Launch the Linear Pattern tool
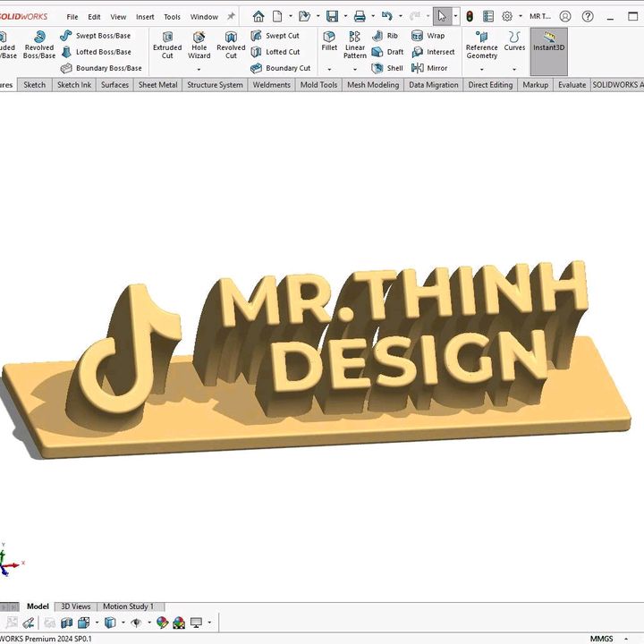 click(x=355, y=46)
